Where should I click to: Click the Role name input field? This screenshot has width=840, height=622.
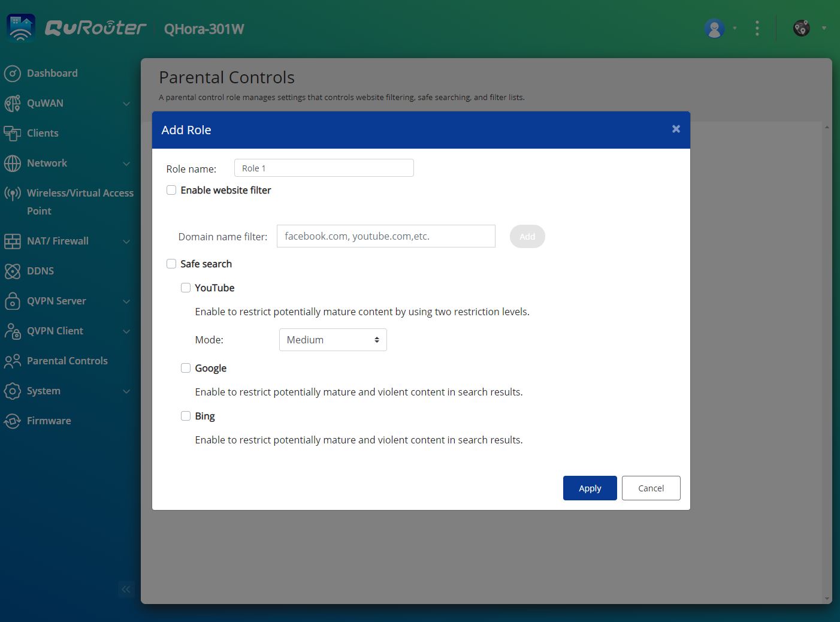[x=324, y=168]
